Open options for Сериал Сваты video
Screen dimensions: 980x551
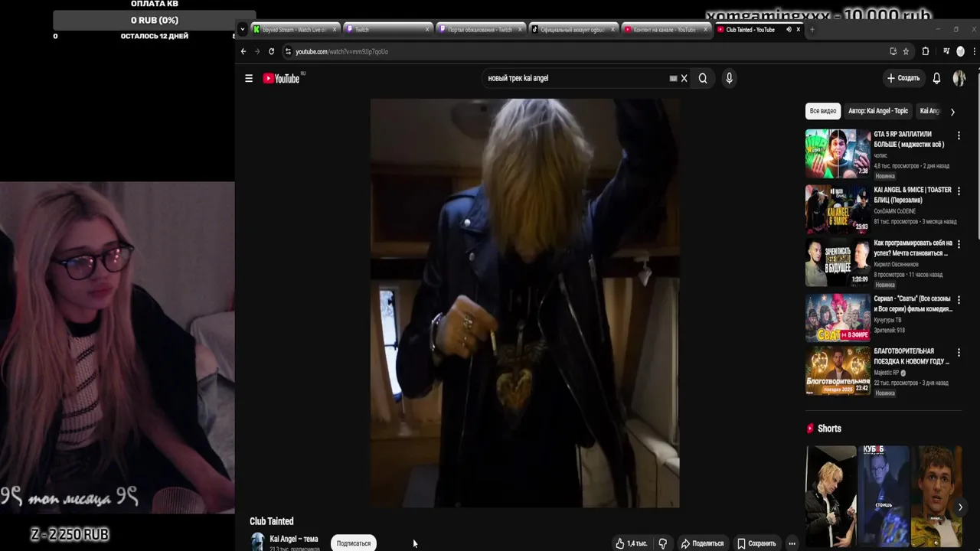pos(959,299)
